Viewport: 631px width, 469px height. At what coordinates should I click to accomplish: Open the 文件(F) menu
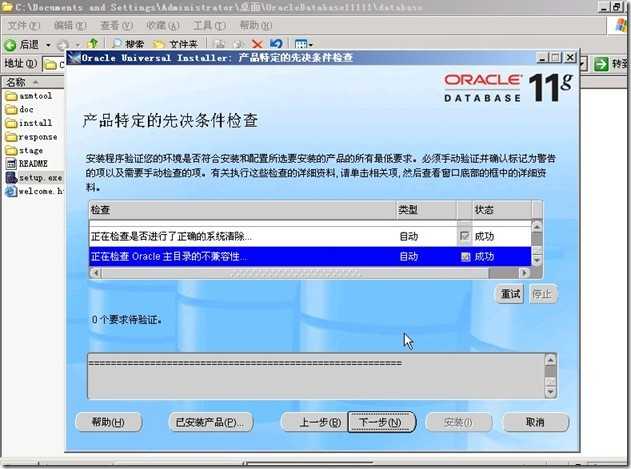point(24,26)
